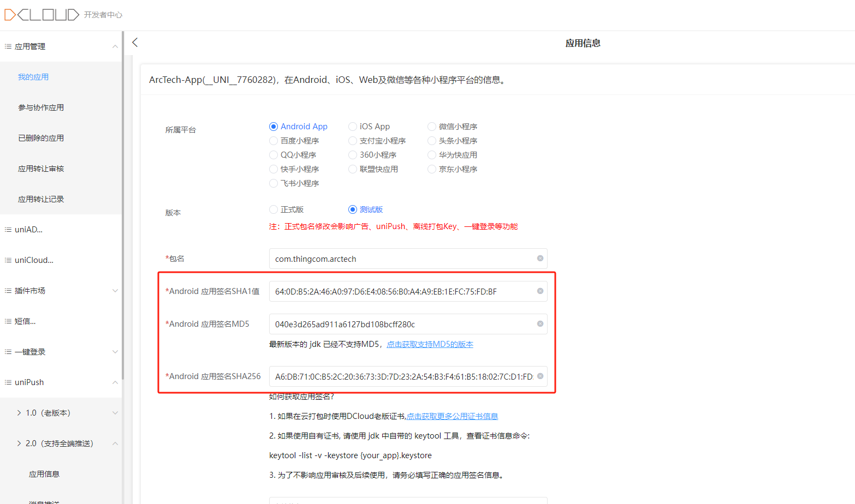This screenshot has width=855, height=504.
Task: Clear the MD5 signature field
Action: click(540, 324)
